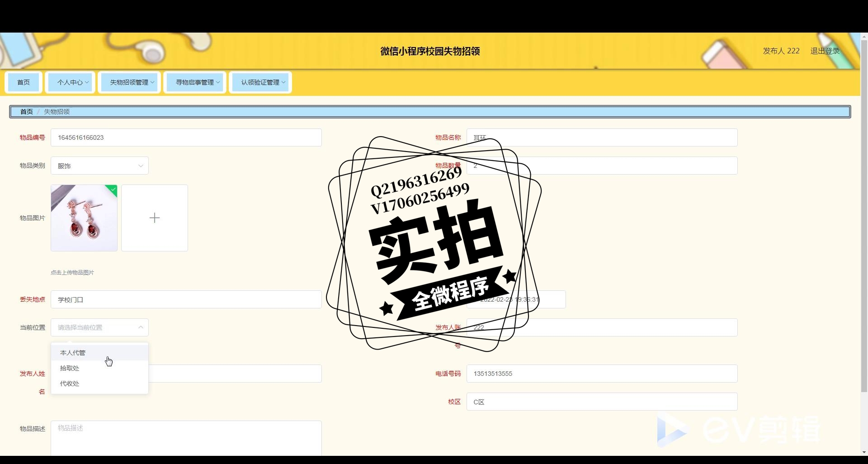Click the 校区 input with C区

[602, 402]
